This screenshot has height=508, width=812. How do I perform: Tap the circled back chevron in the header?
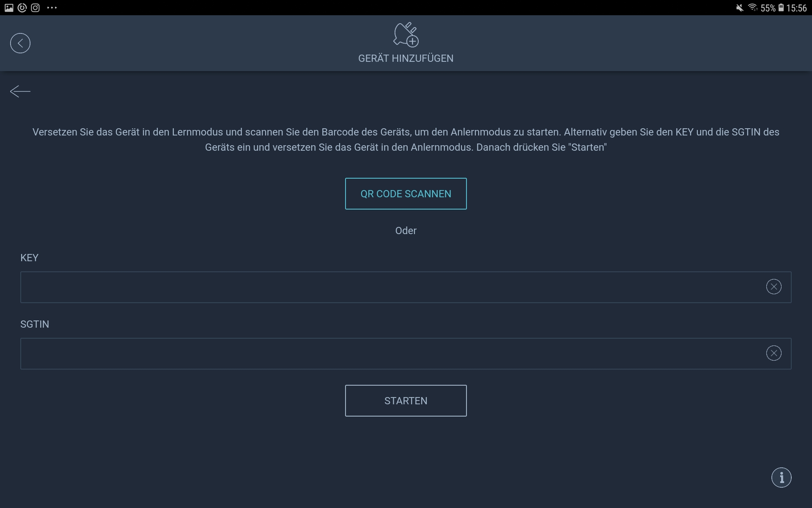(x=20, y=43)
